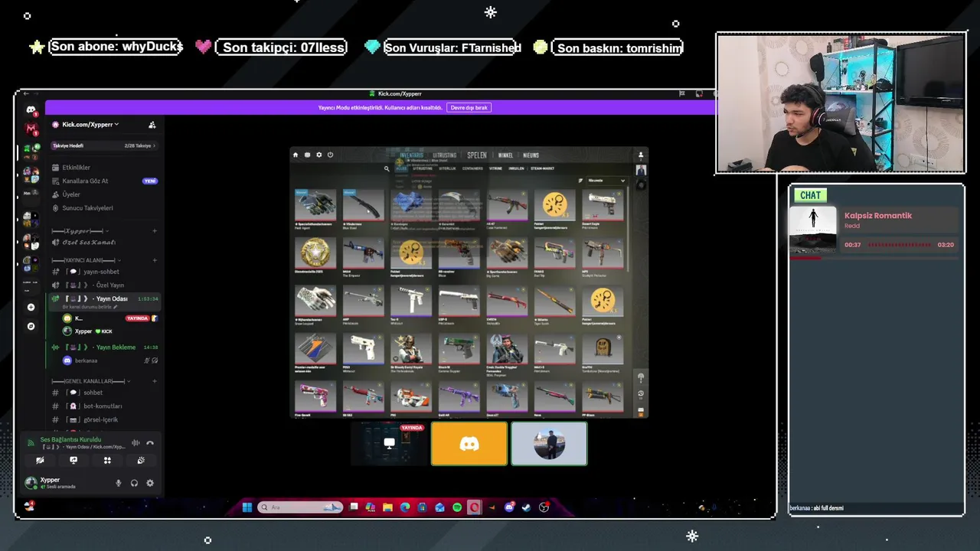Open server discovery compass icon
Screen dimensions: 980x551
(x=31, y=326)
